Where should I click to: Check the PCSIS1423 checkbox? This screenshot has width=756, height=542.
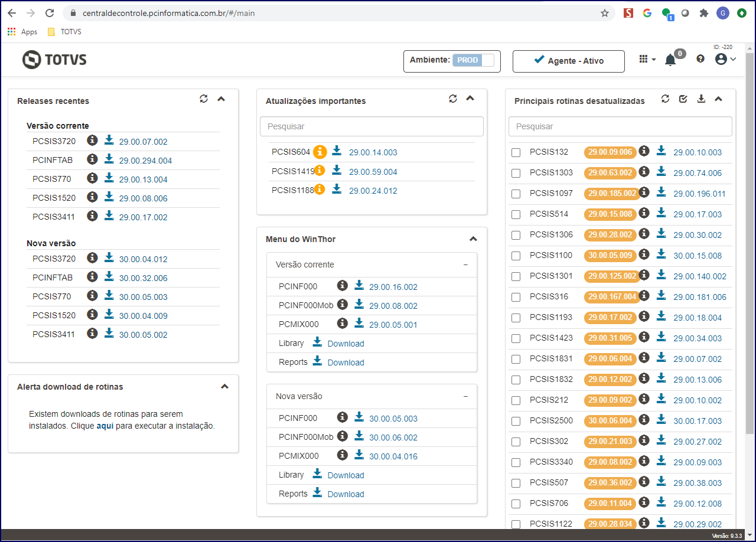[516, 339]
